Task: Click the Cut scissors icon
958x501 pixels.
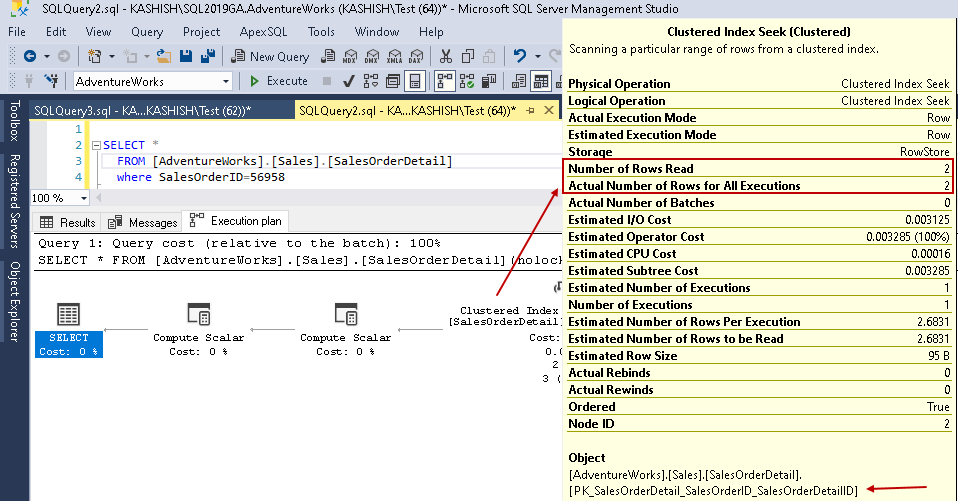Action: [x=446, y=56]
